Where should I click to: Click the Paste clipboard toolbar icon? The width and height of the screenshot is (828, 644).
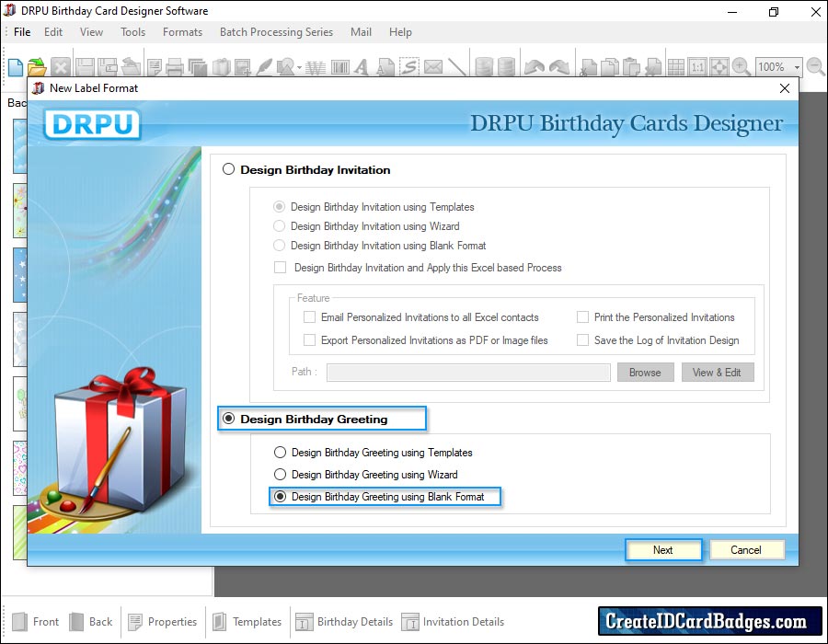[x=631, y=67]
